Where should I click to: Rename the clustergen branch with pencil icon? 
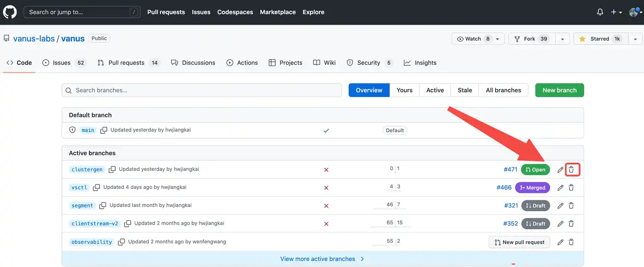(560, 170)
